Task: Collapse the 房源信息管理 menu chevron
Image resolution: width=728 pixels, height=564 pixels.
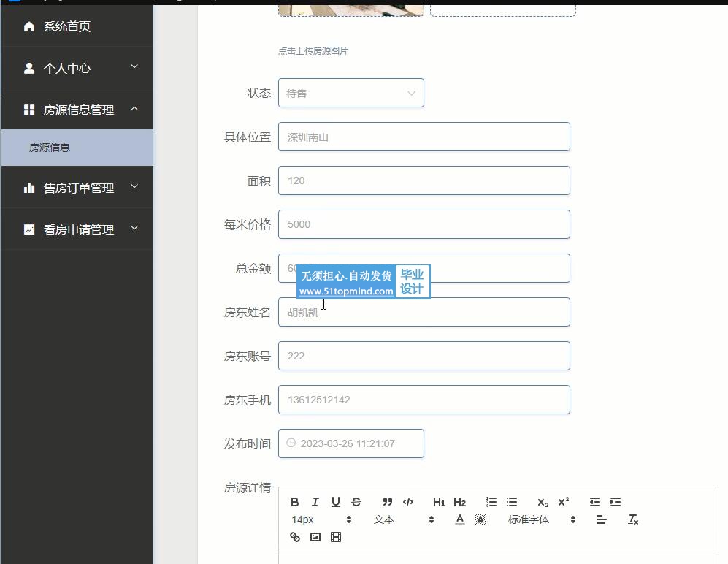Action: pyautogui.click(x=134, y=108)
